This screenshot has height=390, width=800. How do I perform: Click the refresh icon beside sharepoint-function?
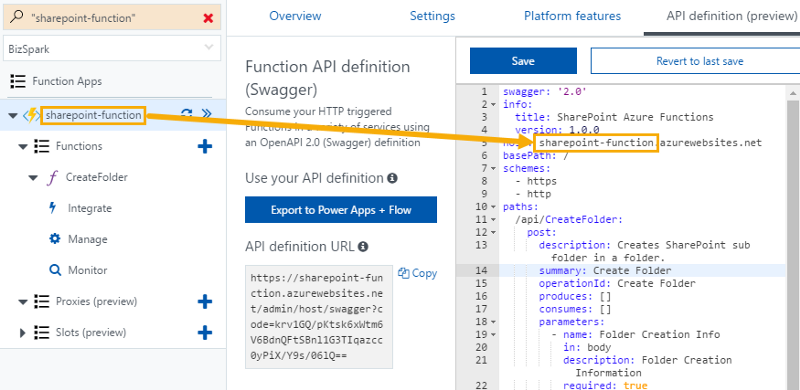186,114
